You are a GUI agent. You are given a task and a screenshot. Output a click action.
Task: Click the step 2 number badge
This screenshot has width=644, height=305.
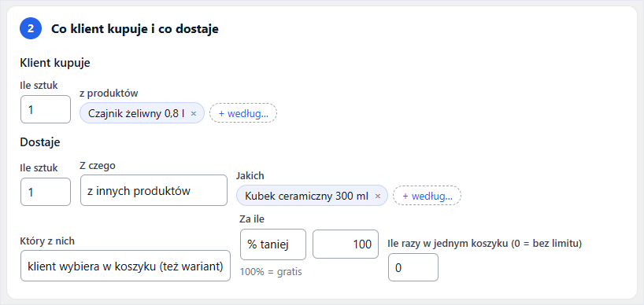point(31,29)
